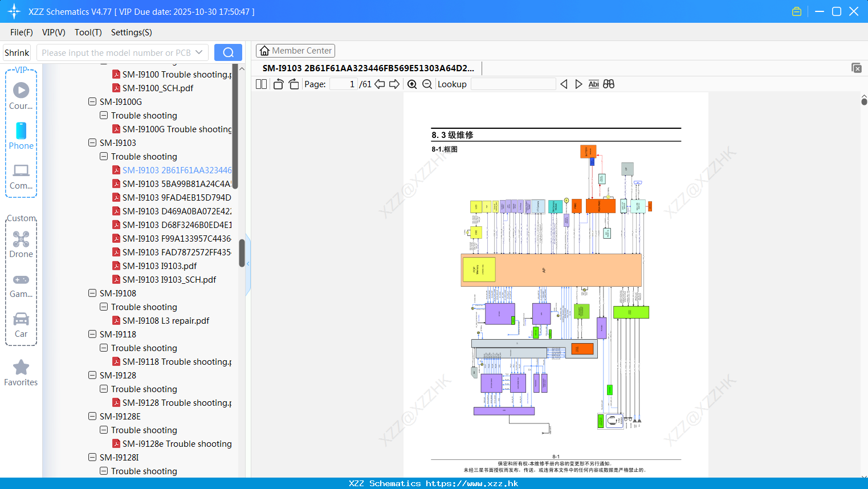The height and width of the screenshot is (489, 868).
Task: Open the File(F) menu
Action: tap(22, 32)
